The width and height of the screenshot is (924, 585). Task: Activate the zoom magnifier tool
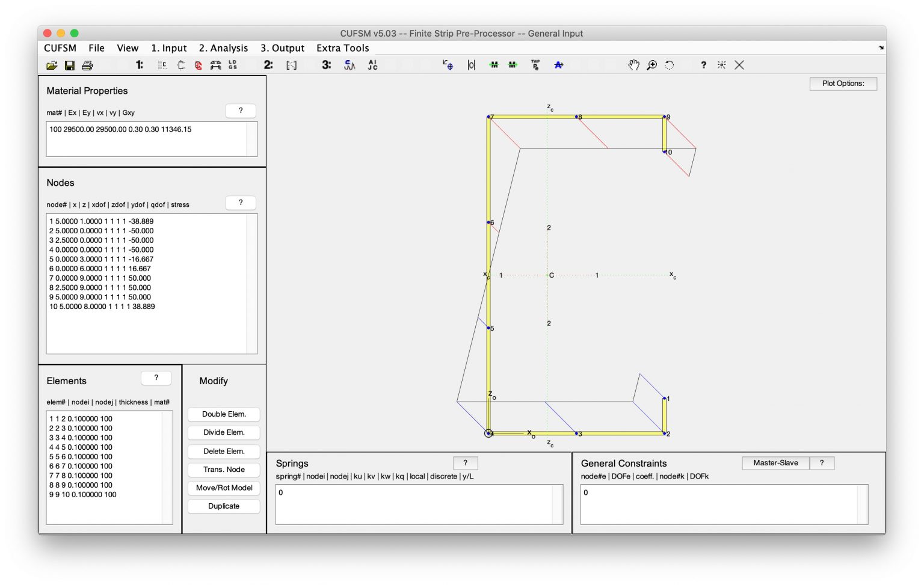click(651, 65)
